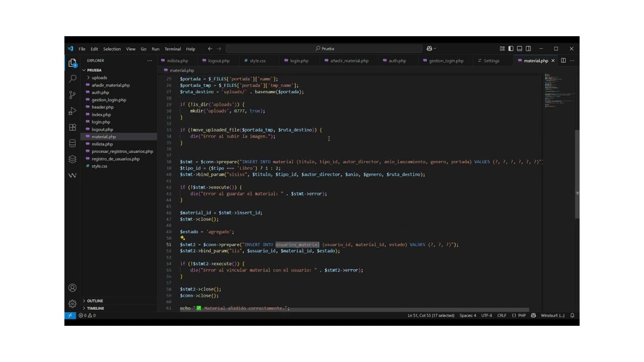
Task: Open the Run menu
Action: [155, 49]
